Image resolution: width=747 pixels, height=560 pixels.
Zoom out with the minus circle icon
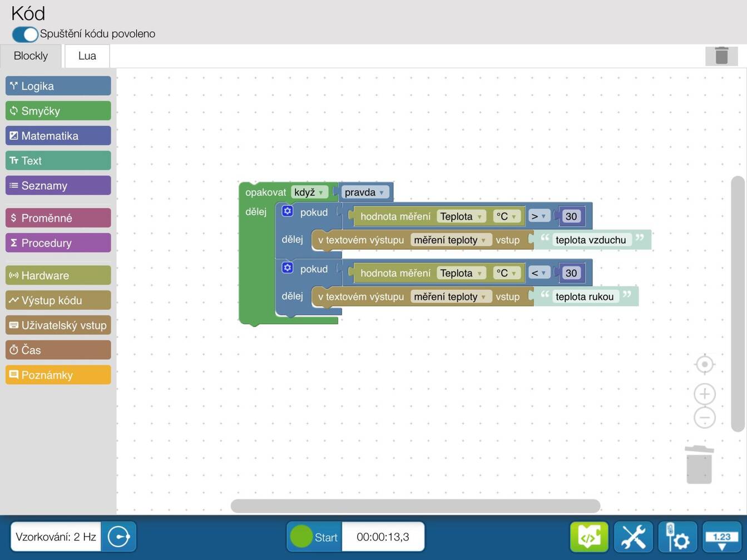[x=705, y=418]
